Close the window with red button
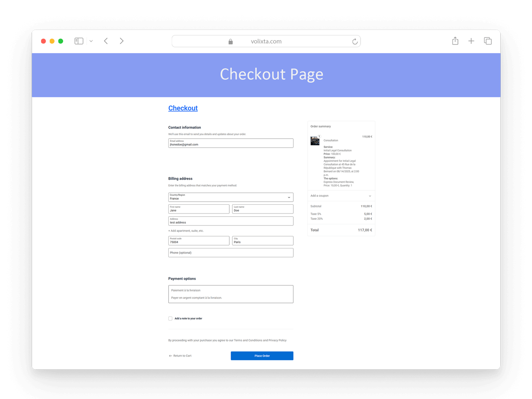Image resolution: width=532 pixels, height=399 pixels. tap(43, 41)
